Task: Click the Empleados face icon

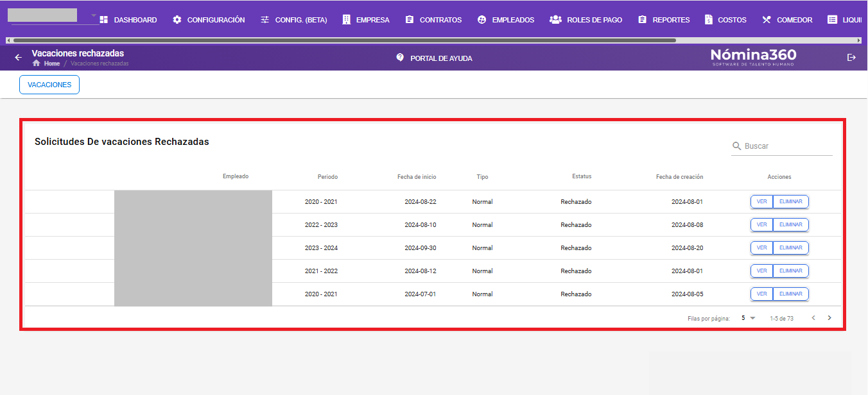Action: click(482, 20)
